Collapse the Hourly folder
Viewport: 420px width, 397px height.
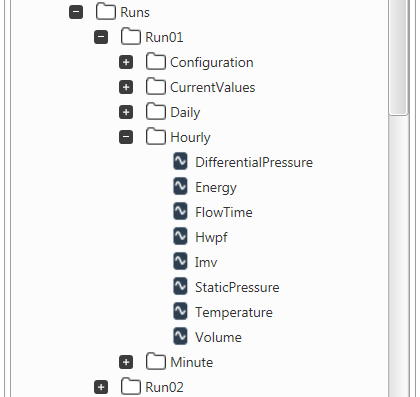(126, 137)
